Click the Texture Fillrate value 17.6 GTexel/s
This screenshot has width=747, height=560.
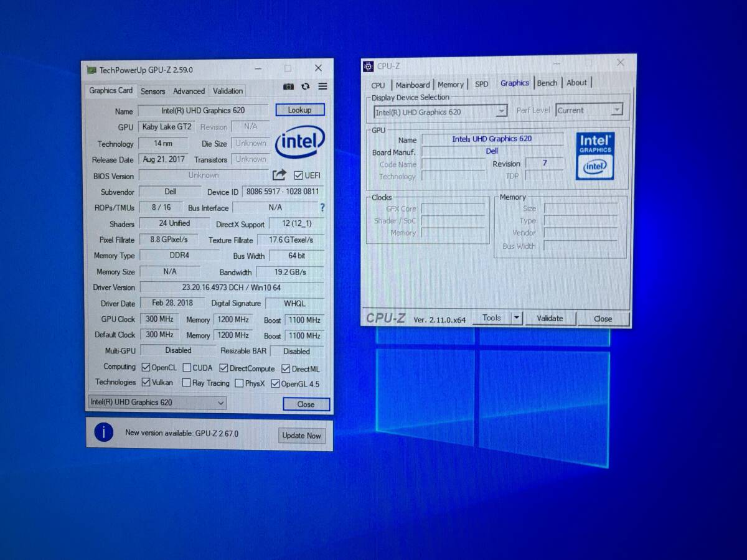tap(291, 240)
